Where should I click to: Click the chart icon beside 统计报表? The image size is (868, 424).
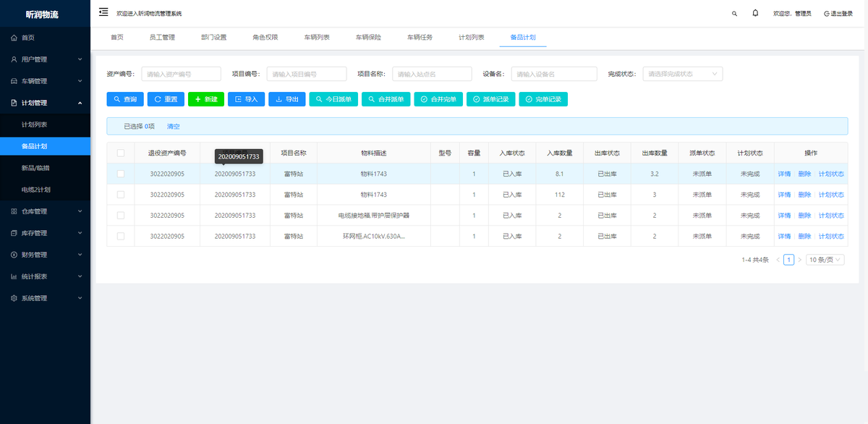14,276
